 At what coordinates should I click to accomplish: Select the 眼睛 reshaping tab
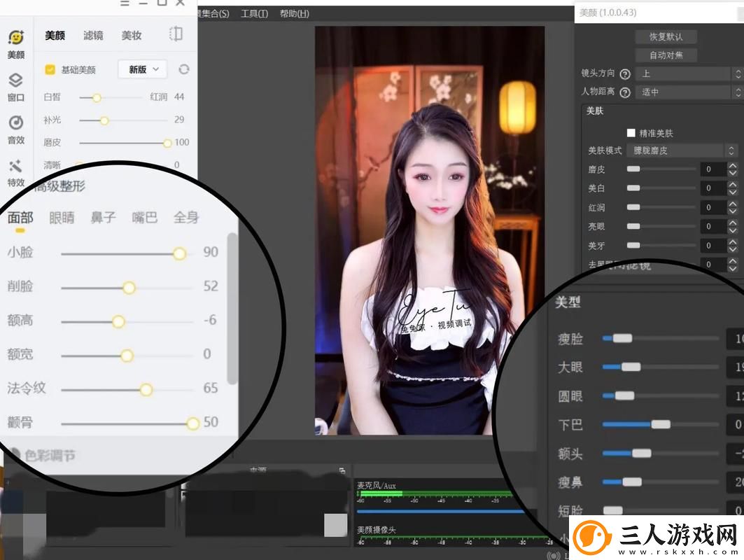pyautogui.click(x=62, y=218)
